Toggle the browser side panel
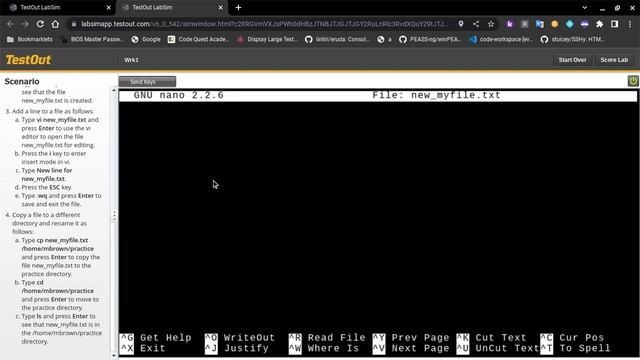 pos(614,24)
